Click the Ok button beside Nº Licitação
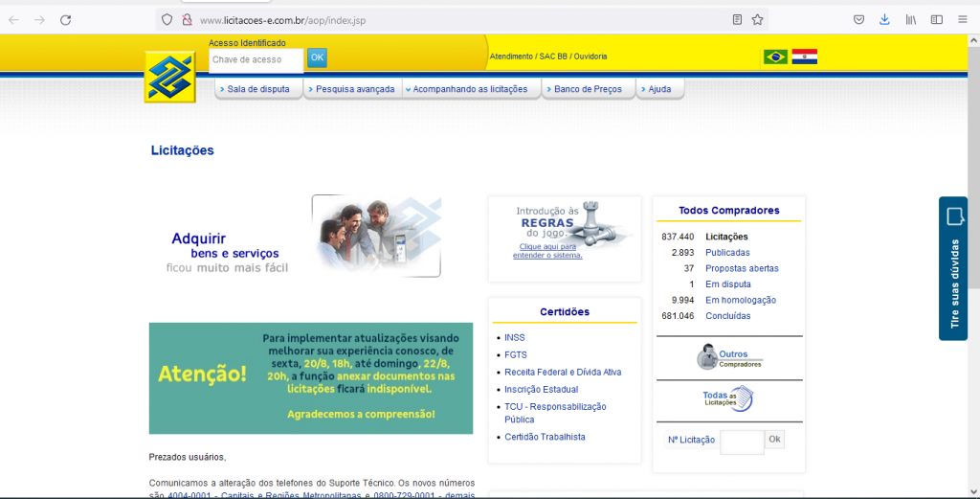The width and height of the screenshot is (980, 499). pos(774,440)
